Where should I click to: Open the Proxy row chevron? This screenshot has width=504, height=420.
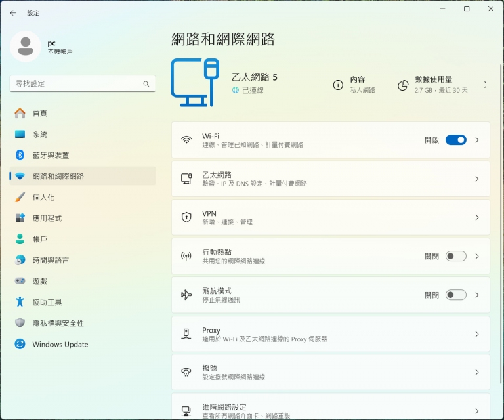pos(477,334)
